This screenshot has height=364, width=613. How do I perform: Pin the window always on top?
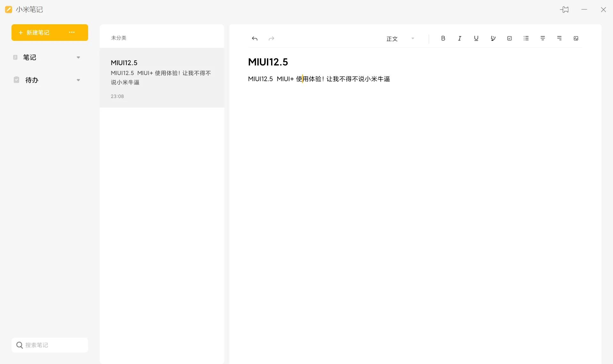[x=564, y=10]
